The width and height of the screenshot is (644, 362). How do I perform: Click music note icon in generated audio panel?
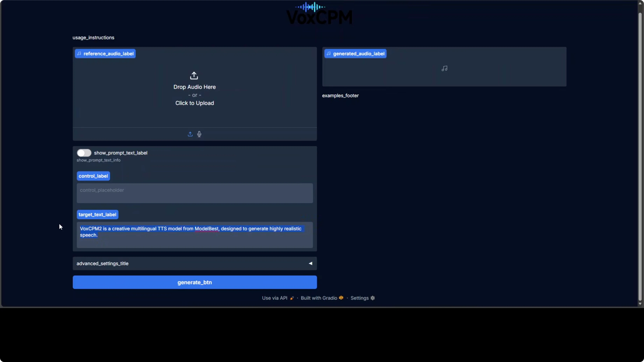click(444, 68)
